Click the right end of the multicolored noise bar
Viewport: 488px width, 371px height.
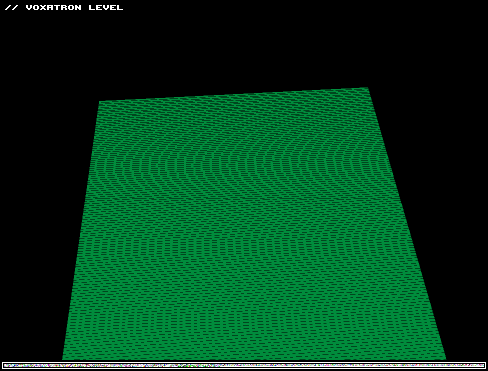(482, 365)
